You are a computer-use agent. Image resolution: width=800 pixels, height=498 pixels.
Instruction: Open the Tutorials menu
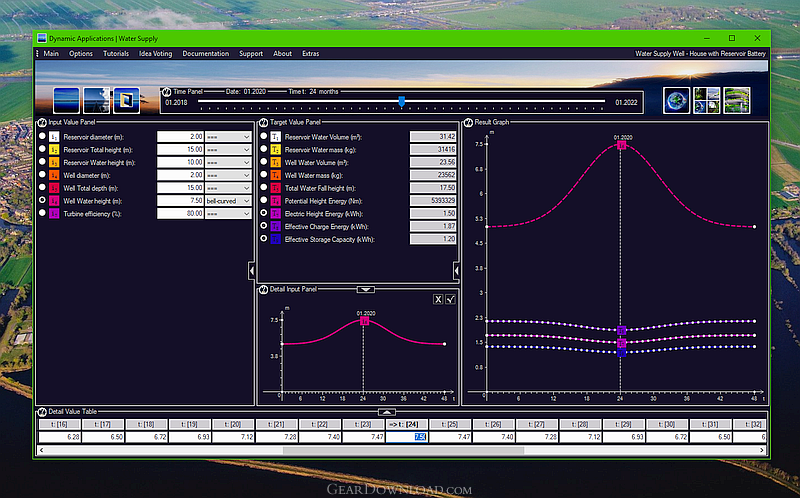pos(116,54)
